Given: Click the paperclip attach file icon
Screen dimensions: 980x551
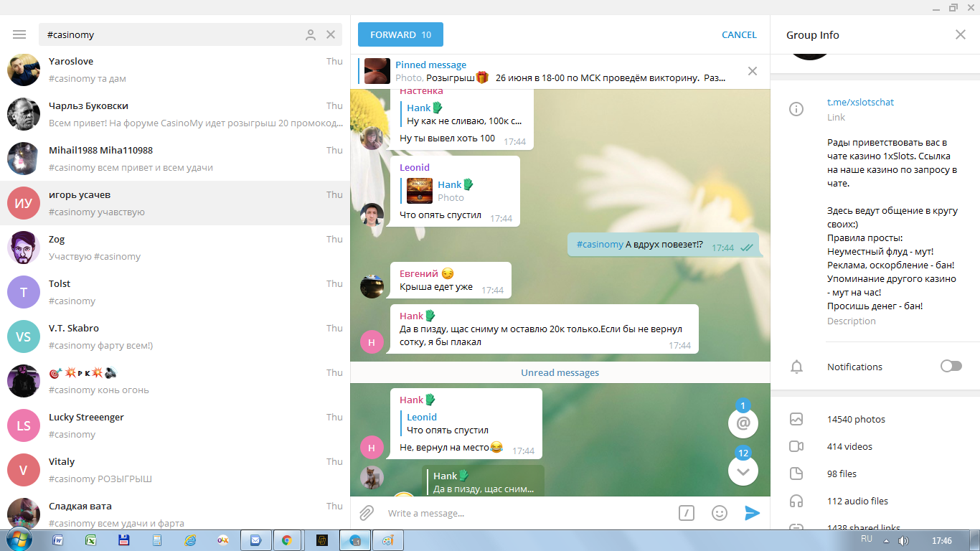Looking at the screenshot, I should [x=367, y=513].
